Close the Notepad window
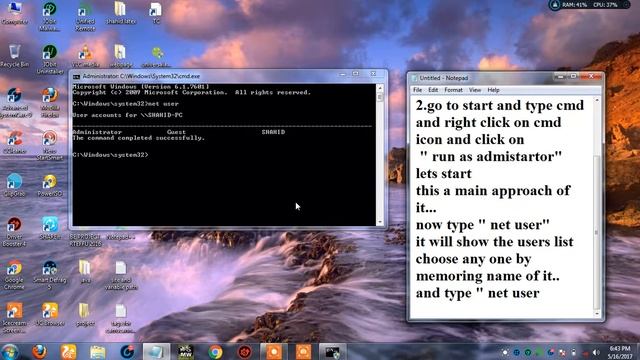The height and width of the screenshot is (360, 640). click(x=591, y=76)
